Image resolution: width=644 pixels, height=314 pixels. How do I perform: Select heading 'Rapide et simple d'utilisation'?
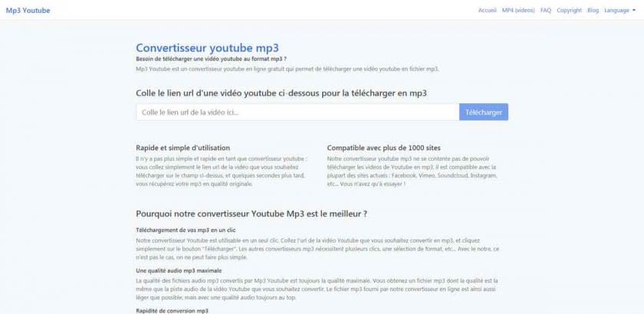coord(182,148)
